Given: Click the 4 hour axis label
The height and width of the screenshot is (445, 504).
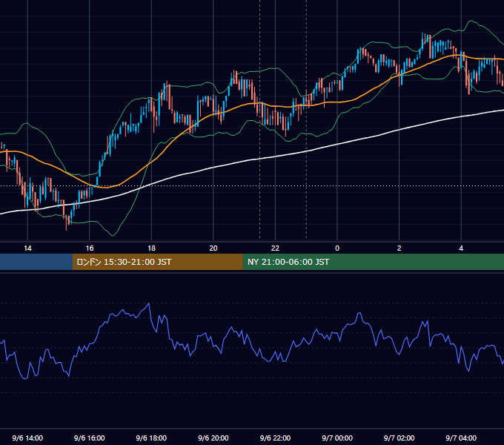Looking at the screenshot, I should 461,248.
